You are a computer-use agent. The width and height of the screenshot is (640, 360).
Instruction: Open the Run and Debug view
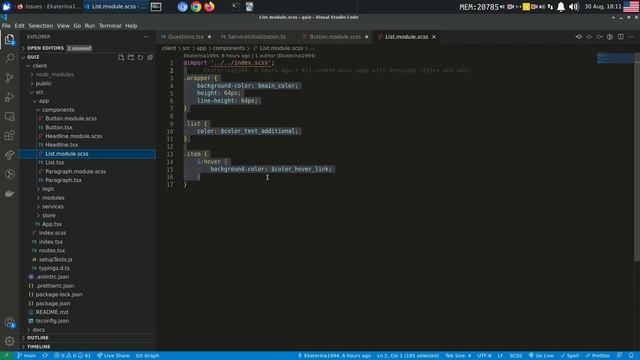(9, 97)
